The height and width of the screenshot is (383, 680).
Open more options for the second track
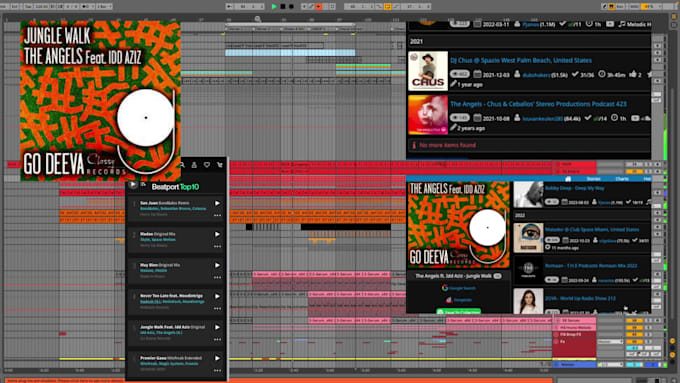point(217,246)
